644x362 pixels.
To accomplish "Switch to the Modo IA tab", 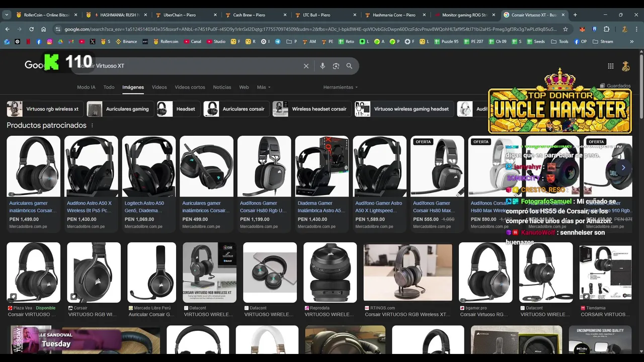I will (86, 87).
